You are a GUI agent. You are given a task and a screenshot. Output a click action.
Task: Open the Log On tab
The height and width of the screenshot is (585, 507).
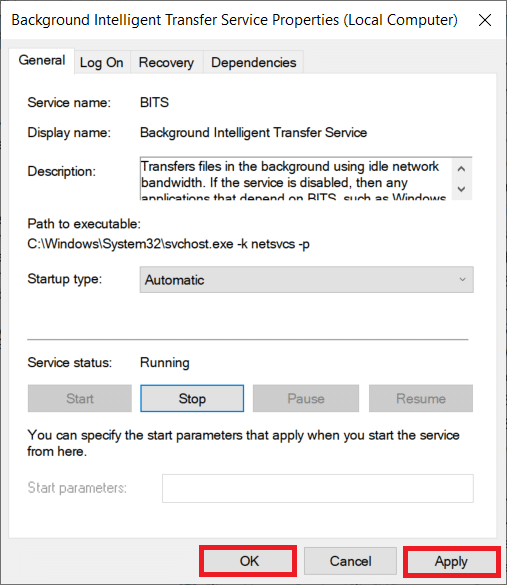coord(102,62)
